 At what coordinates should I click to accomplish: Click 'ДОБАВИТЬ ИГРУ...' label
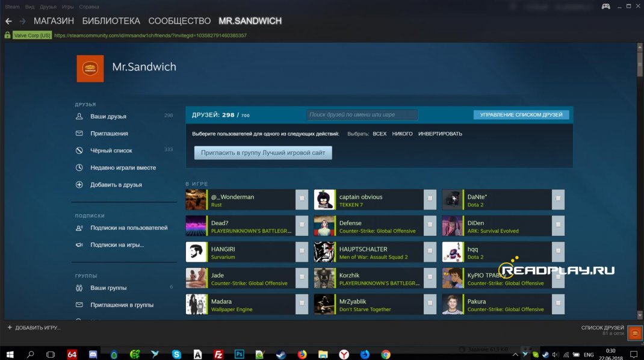[x=38, y=327]
